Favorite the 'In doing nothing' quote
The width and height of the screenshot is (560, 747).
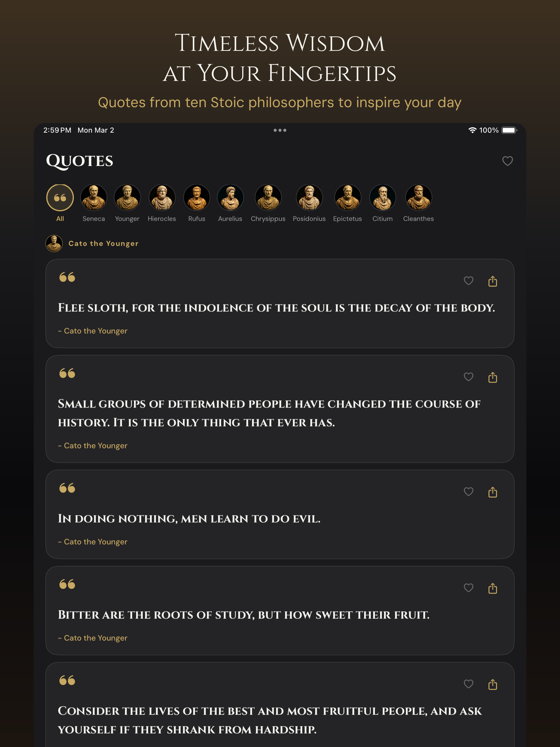468,491
